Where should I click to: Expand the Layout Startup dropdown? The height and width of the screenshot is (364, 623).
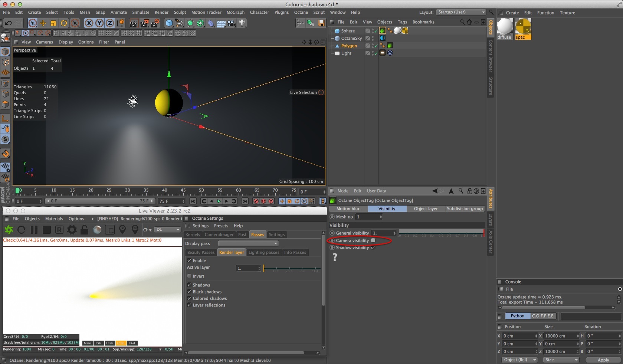point(461,12)
